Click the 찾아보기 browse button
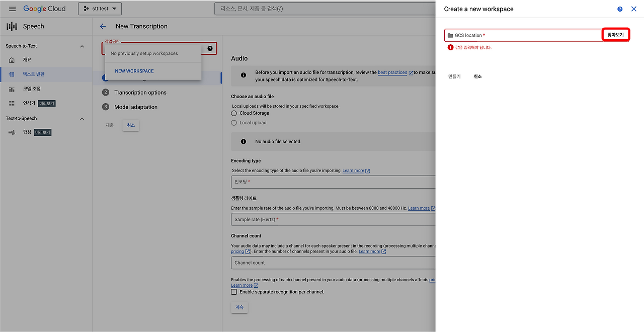Screen dimensions: 644x332 click(615, 34)
